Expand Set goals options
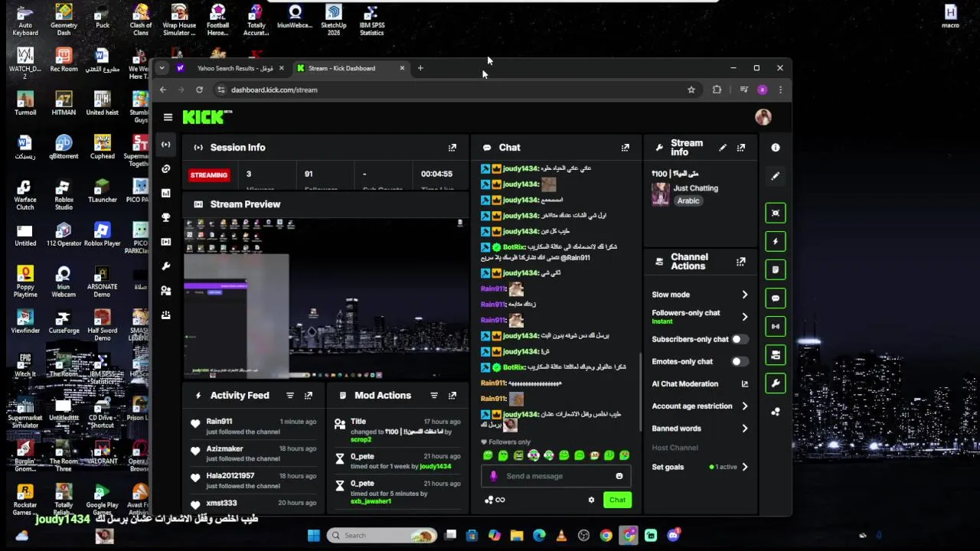Image resolution: width=980 pixels, height=551 pixels. coord(744,467)
